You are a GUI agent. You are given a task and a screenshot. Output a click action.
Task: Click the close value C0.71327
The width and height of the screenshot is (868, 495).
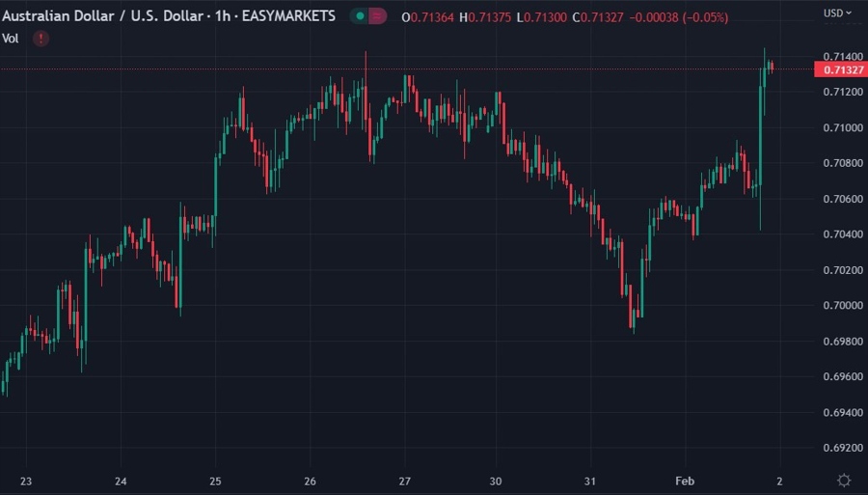click(598, 17)
